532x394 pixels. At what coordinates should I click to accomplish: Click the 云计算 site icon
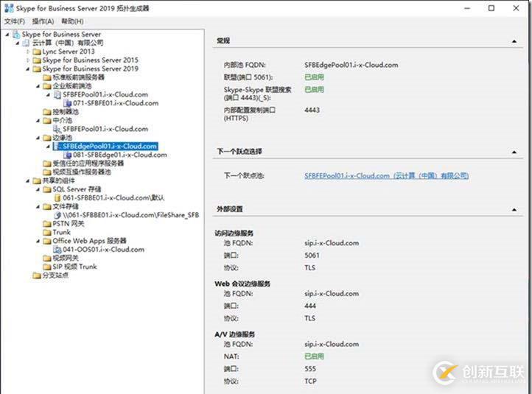[x=26, y=43]
